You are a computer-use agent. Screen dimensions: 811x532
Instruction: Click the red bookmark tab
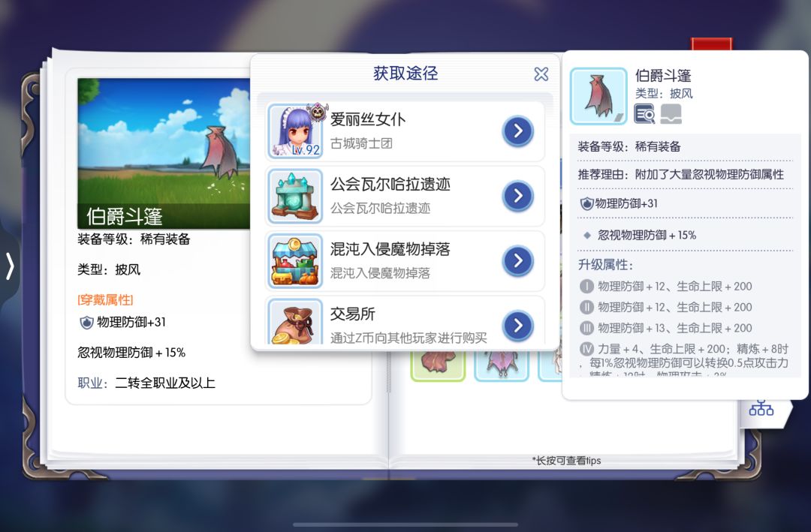point(712,44)
